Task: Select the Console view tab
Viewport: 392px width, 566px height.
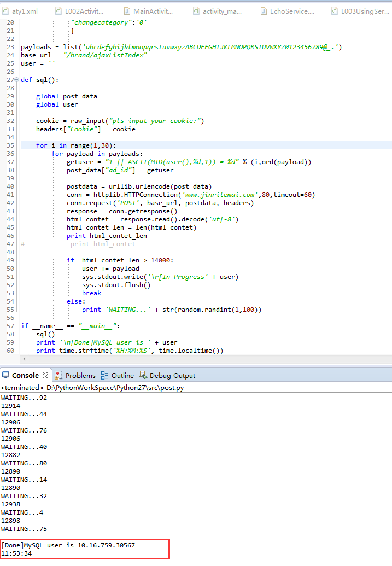Action: coord(25,375)
